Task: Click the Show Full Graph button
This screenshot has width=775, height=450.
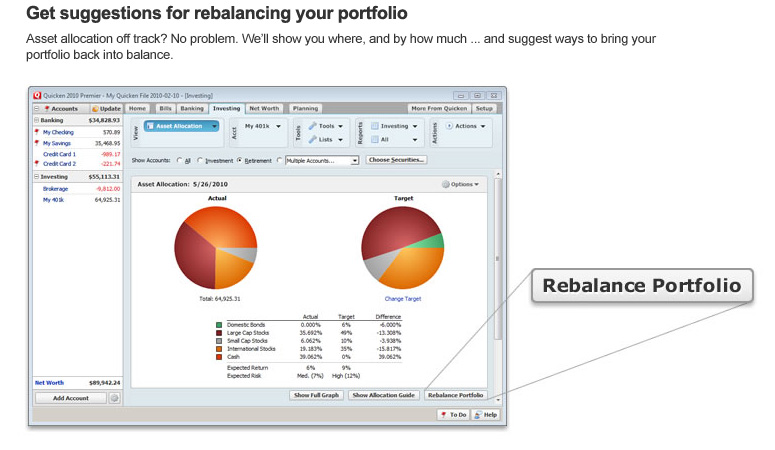Action: pos(316,396)
